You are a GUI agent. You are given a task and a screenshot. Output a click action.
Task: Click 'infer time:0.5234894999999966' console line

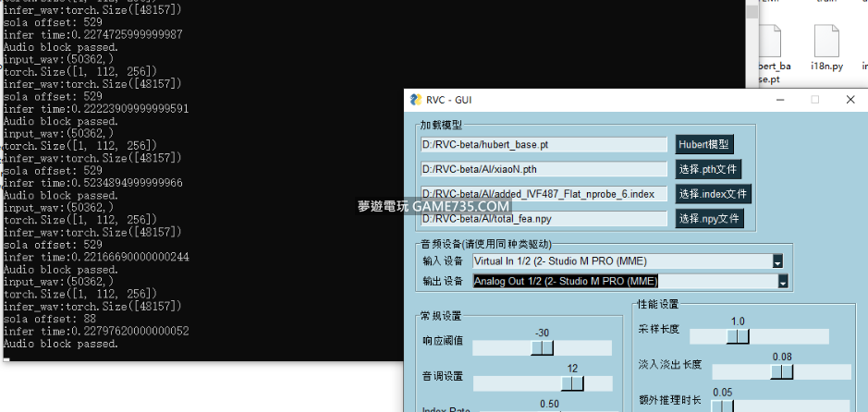[x=93, y=183]
